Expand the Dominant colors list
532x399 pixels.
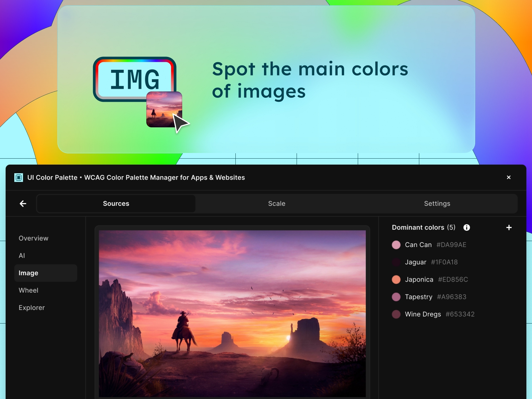point(418,227)
